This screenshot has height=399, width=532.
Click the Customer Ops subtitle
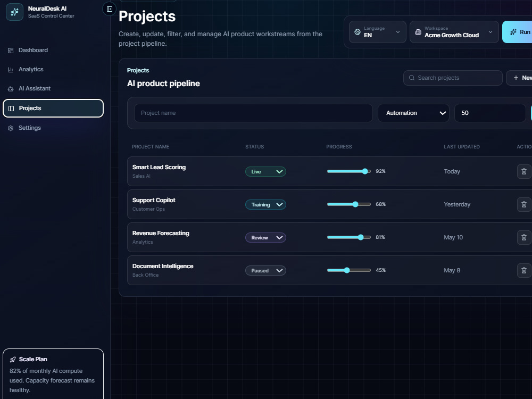tap(148, 209)
